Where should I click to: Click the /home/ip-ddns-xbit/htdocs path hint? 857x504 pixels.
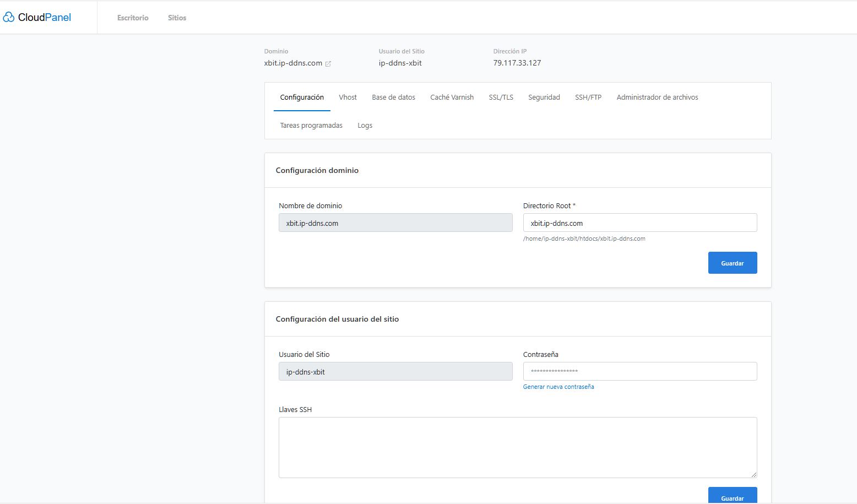pos(584,239)
